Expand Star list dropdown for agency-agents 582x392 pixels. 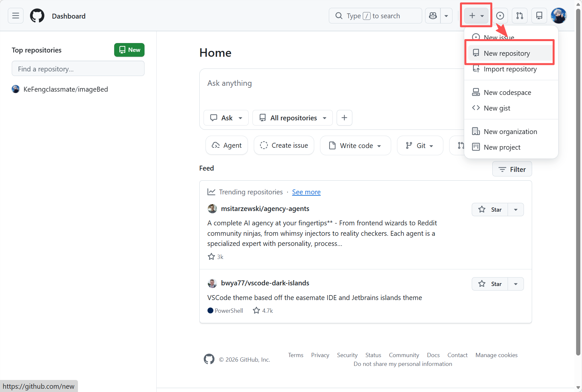(x=516, y=209)
